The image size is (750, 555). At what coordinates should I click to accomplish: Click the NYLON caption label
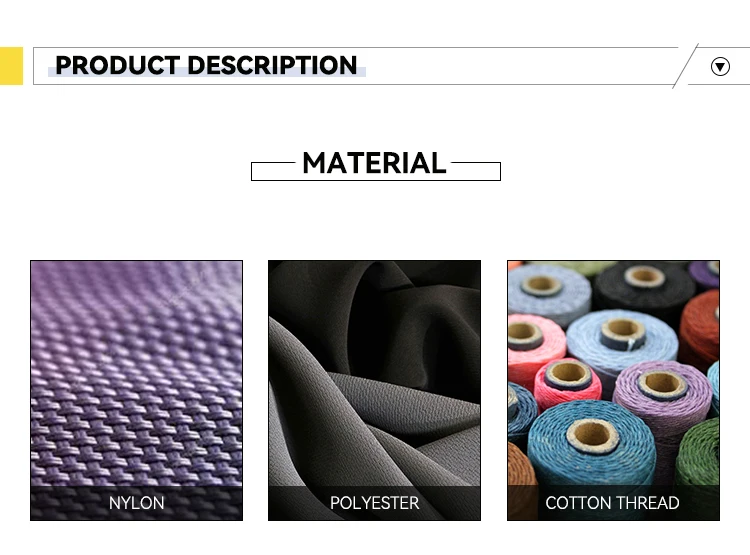(136, 503)
